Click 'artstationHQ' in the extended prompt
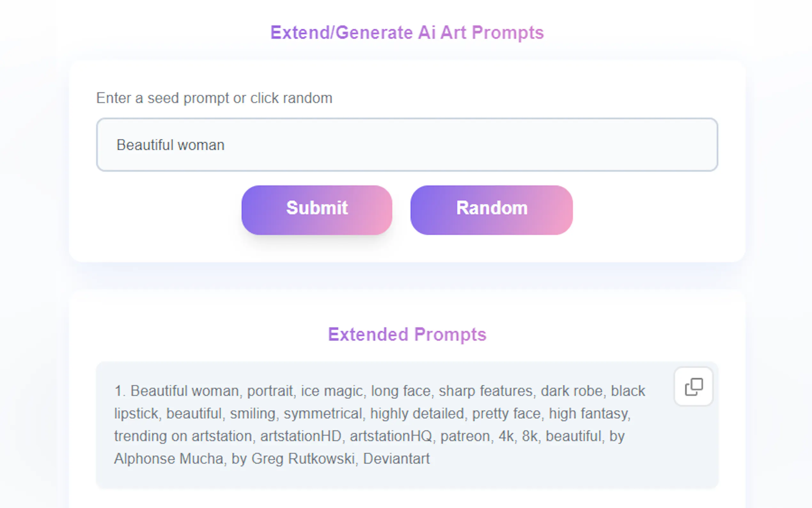 click(x=391, y=436)
